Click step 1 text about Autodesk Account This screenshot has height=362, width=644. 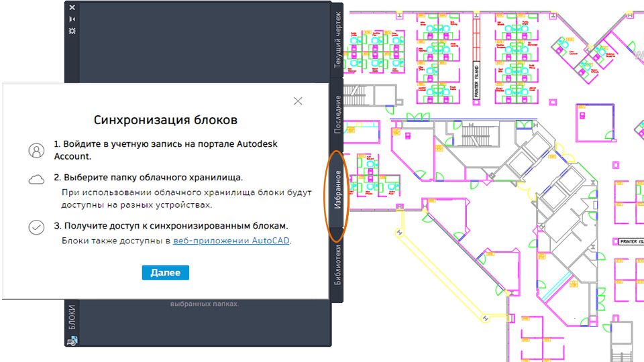[166, 149]
